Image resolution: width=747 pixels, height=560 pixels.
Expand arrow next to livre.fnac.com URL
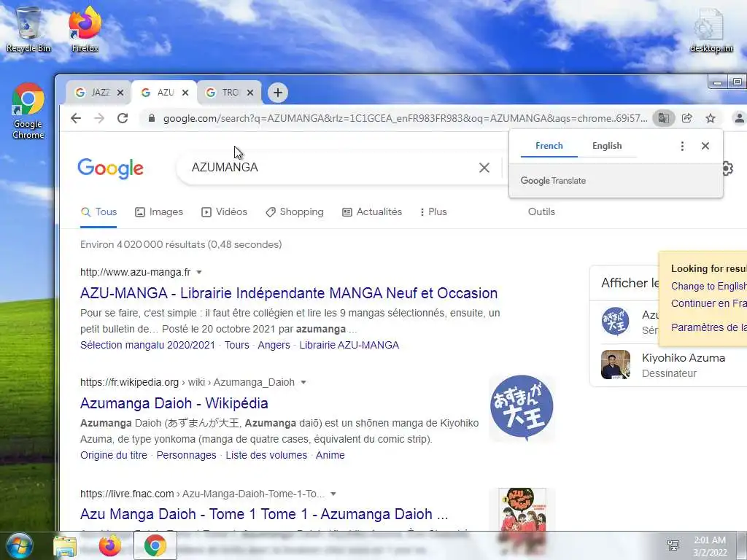click(x=333, y=494)
